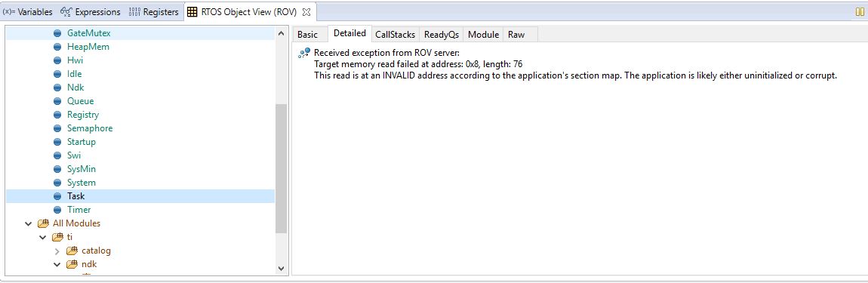Select the GateMutex module entry

(88, 32)
